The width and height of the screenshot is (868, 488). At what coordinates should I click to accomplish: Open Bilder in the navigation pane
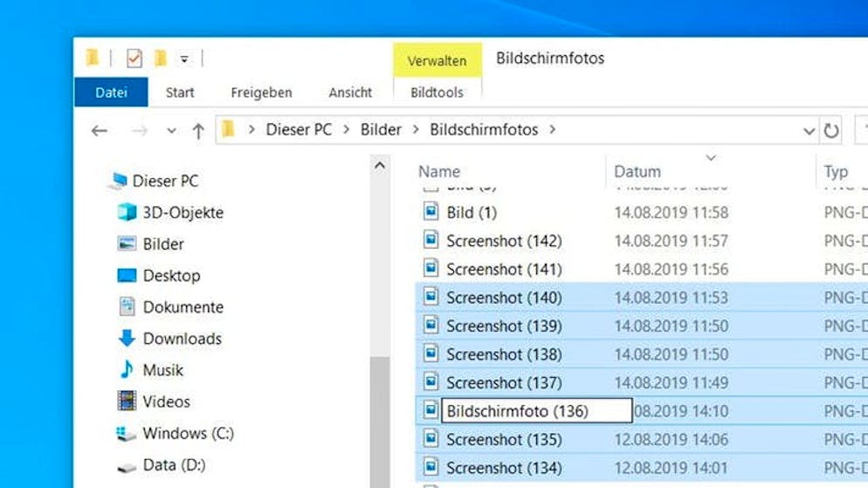click(x=163, y=244)
